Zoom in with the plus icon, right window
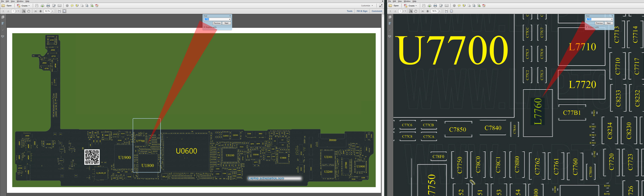This screenshot has height=196, width=644. 427,11
